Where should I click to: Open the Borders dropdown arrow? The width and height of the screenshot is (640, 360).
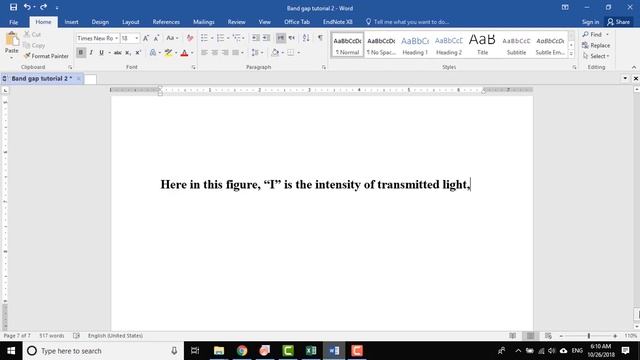(x=299, y=53)
